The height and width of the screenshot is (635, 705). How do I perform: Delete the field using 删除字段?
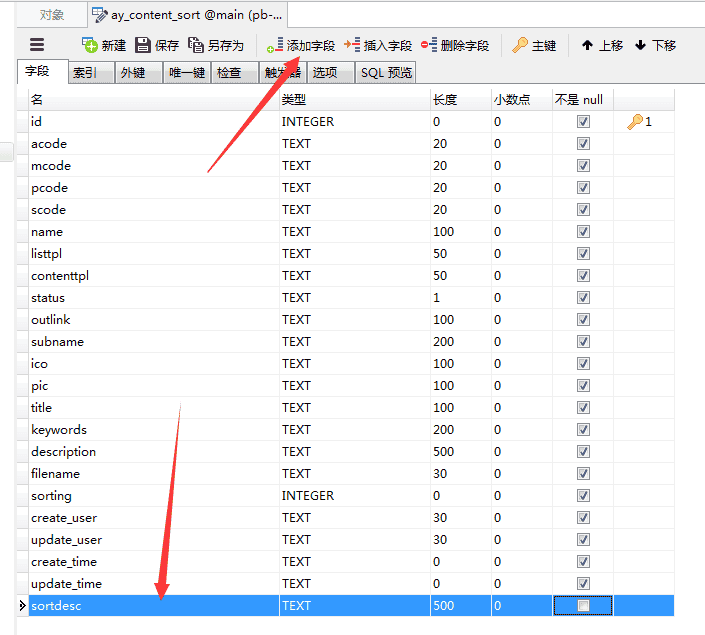point(429,45)
